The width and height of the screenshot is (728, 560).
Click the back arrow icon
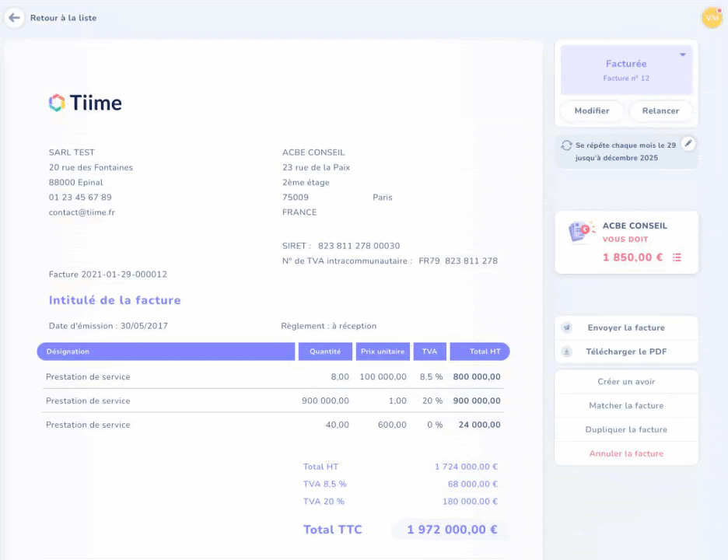click(15, 18)
